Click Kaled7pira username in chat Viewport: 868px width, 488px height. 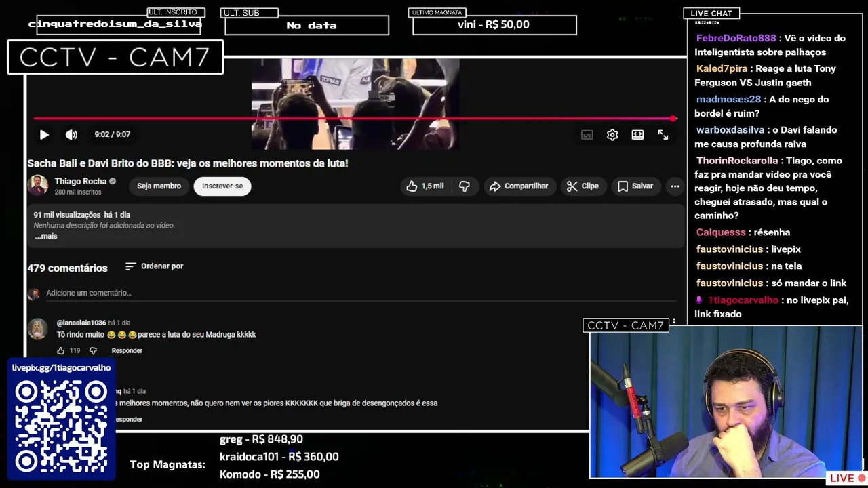tap(722, 69)
